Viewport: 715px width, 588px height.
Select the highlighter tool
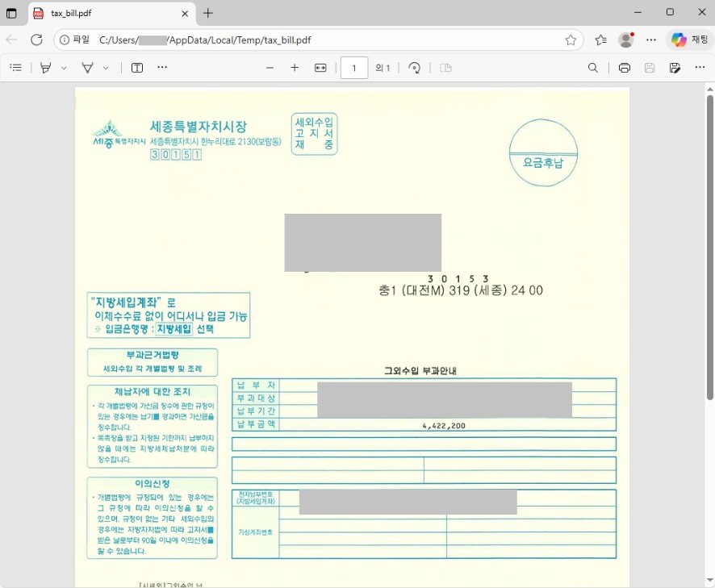[x=46, y=68]
